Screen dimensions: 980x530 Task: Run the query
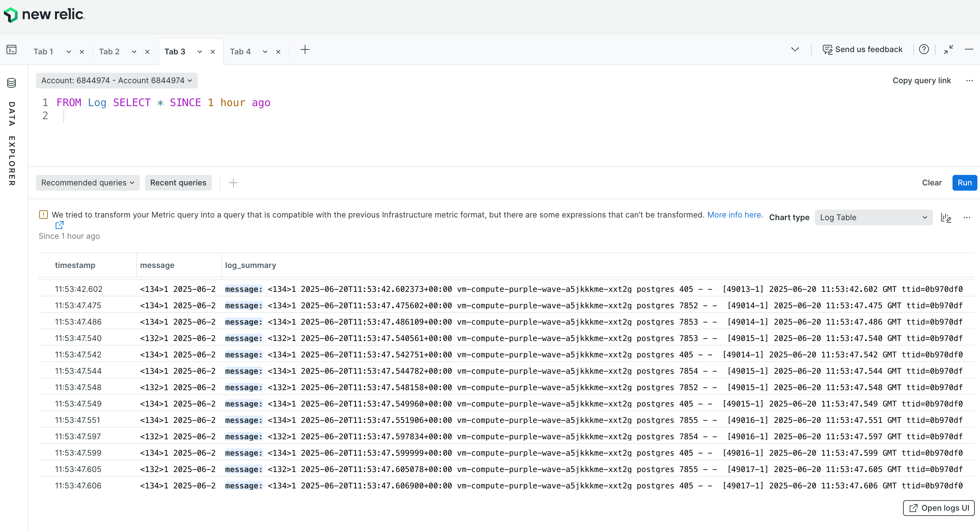[965, 183]
